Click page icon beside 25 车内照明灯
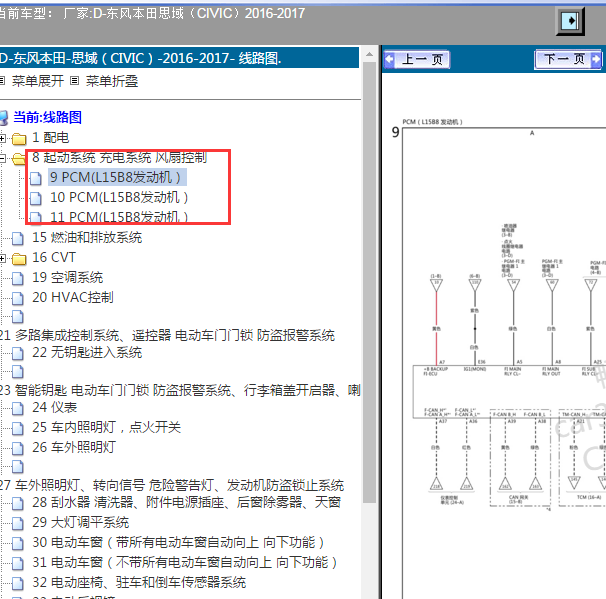 (18, 429)
